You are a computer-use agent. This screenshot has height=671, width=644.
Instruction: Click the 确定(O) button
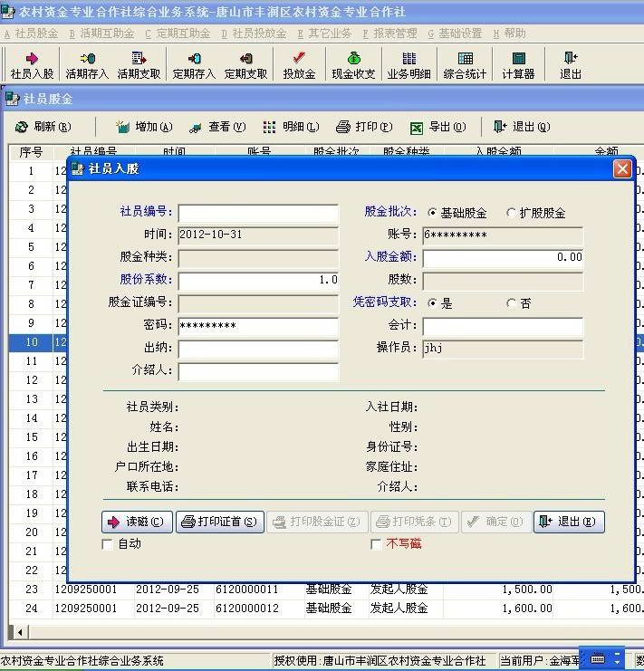[x=496, y=522]
